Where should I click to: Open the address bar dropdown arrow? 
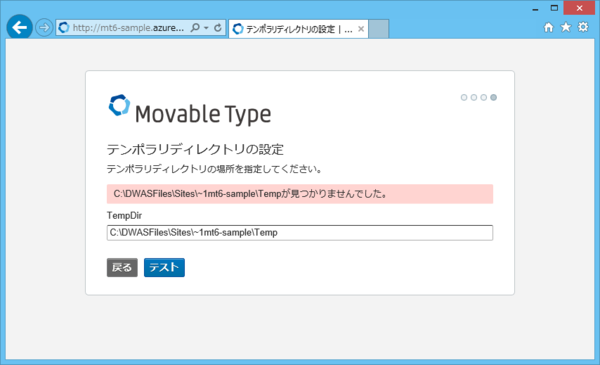tap(206, 28)
